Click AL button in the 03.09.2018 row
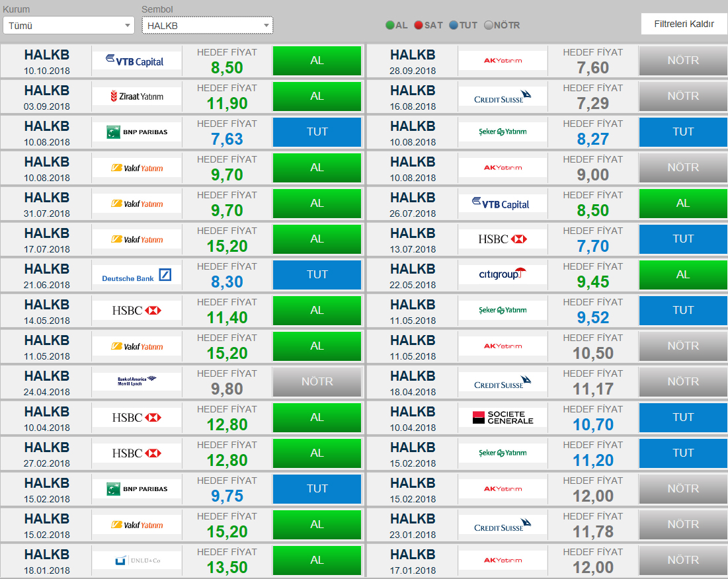 [x=317, y=96]
